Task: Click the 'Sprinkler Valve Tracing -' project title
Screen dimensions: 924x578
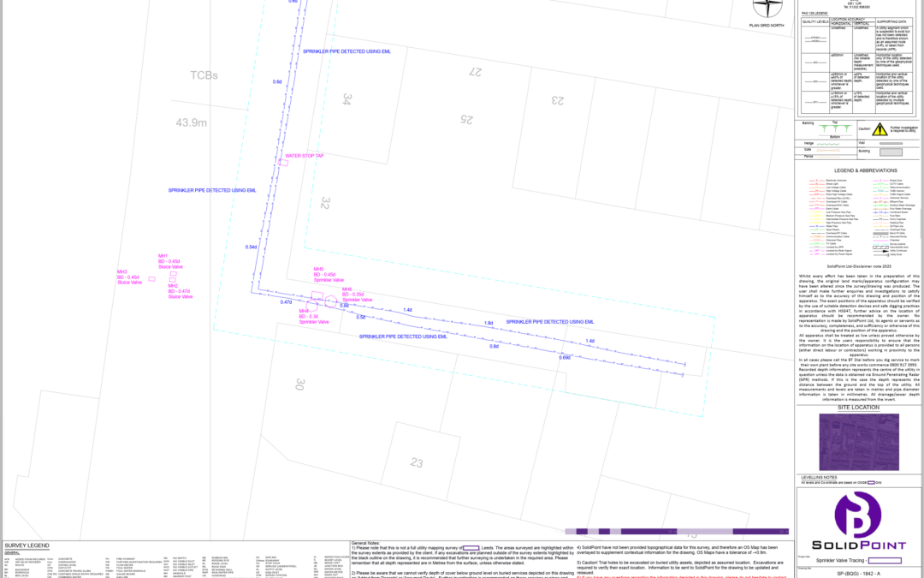Action: pos(841,560)
